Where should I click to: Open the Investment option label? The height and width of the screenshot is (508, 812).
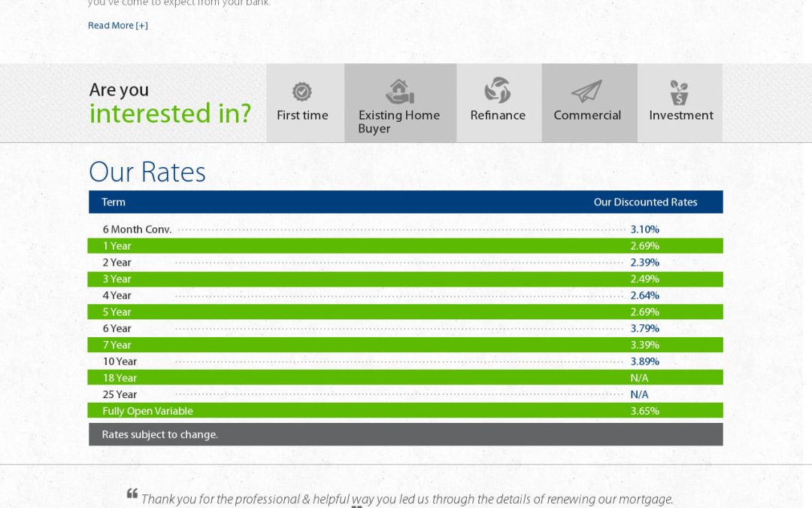pyautogui.click(x=681, y=115)
